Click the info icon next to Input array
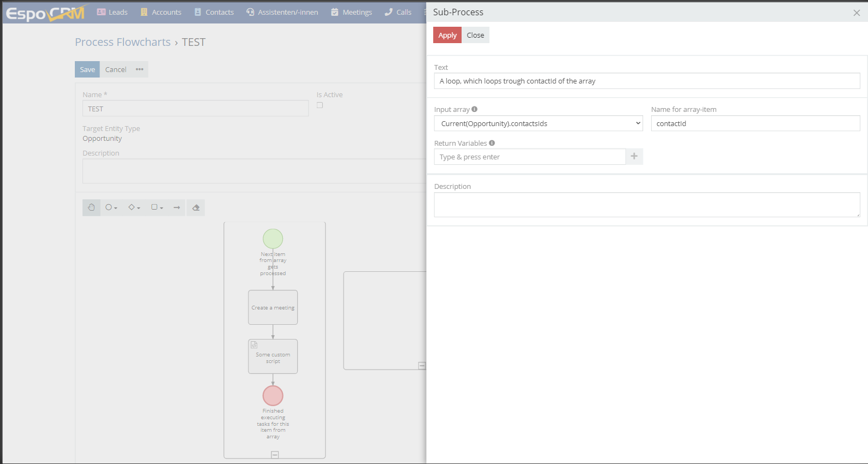 click(x=474, y=109)
